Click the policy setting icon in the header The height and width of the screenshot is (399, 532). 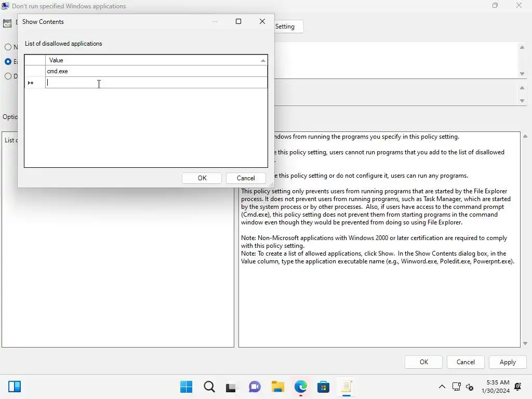point(7,23)
